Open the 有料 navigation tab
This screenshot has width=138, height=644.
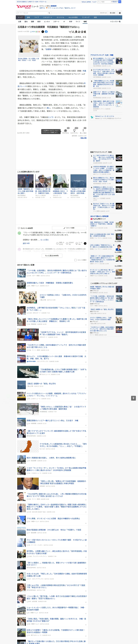[x=95, y=17]
